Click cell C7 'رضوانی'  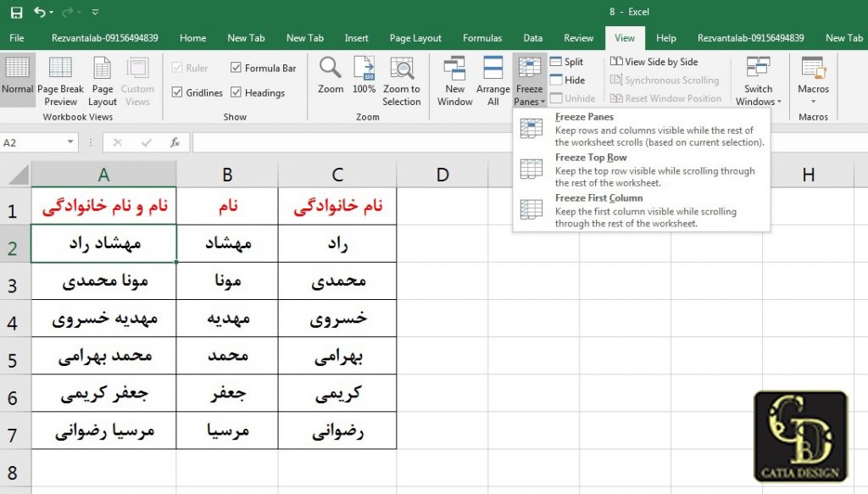click(337, 430)
